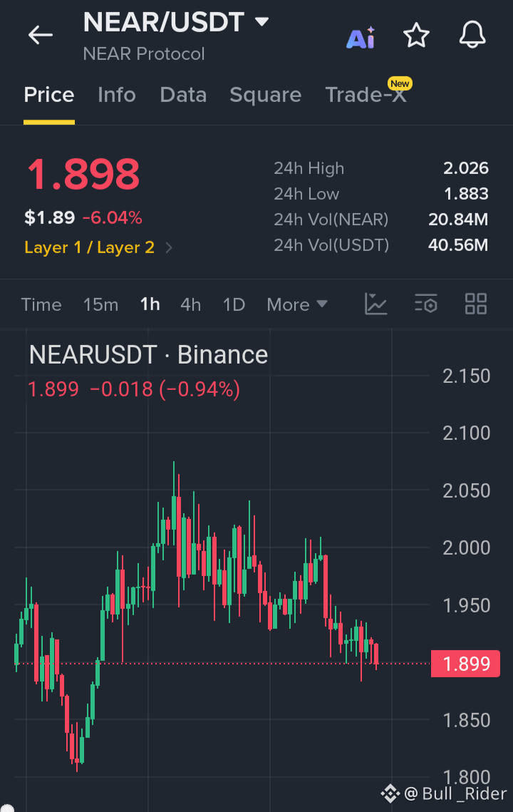Click the 24h Low value 1.883
Screen dimensions: 513x812
467,194
